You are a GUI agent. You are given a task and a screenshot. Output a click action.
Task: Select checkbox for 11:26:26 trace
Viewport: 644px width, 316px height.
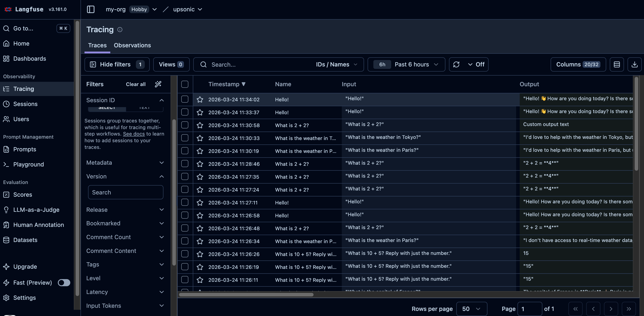click(185, 254)
